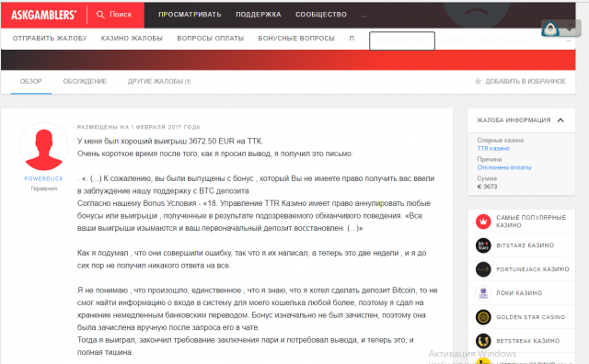The width and height of the screenshot is (589, 364).
Task: Click the search magnifier icon
Action: point(100,15)
